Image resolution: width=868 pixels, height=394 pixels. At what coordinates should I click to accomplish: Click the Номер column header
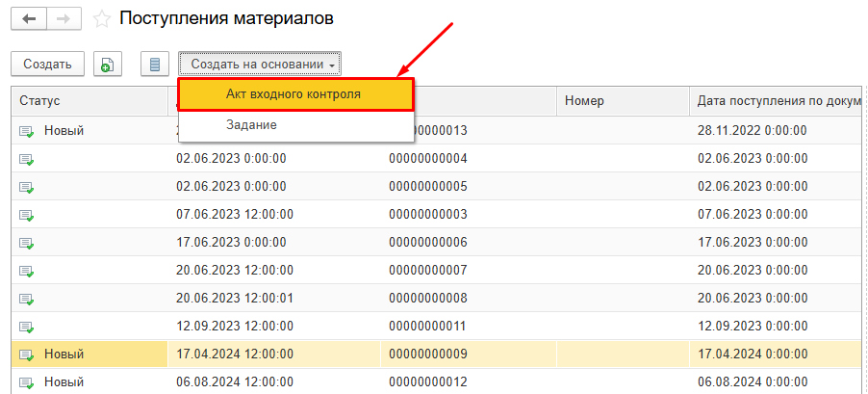point(583,100)
